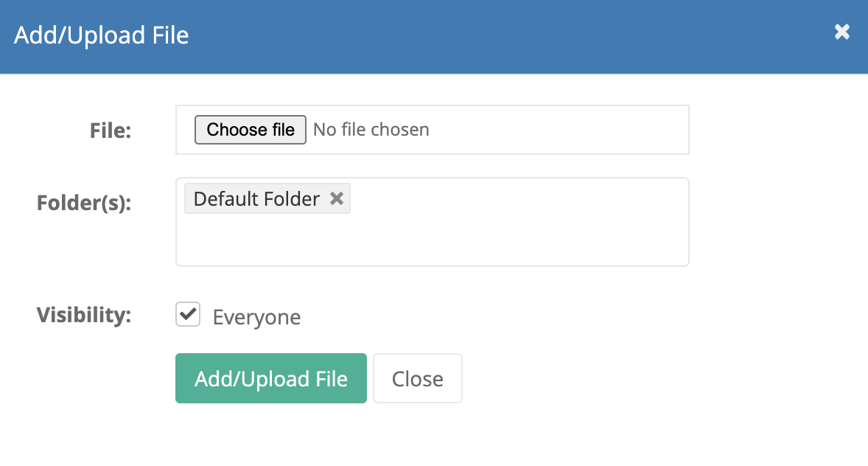Click the Visibility: field label
The height and width of the screenshot is (466, 868).
pyautogui.click(x=84, y=315)
